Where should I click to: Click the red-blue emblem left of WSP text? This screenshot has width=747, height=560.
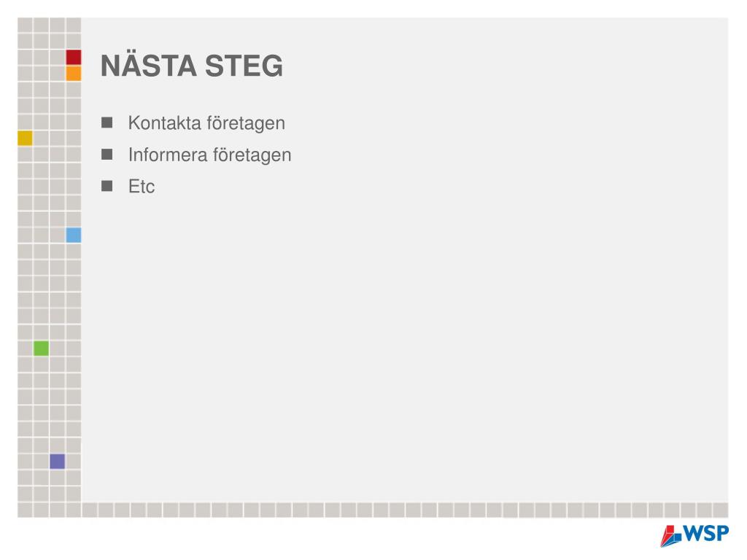[x=671, y=536]
